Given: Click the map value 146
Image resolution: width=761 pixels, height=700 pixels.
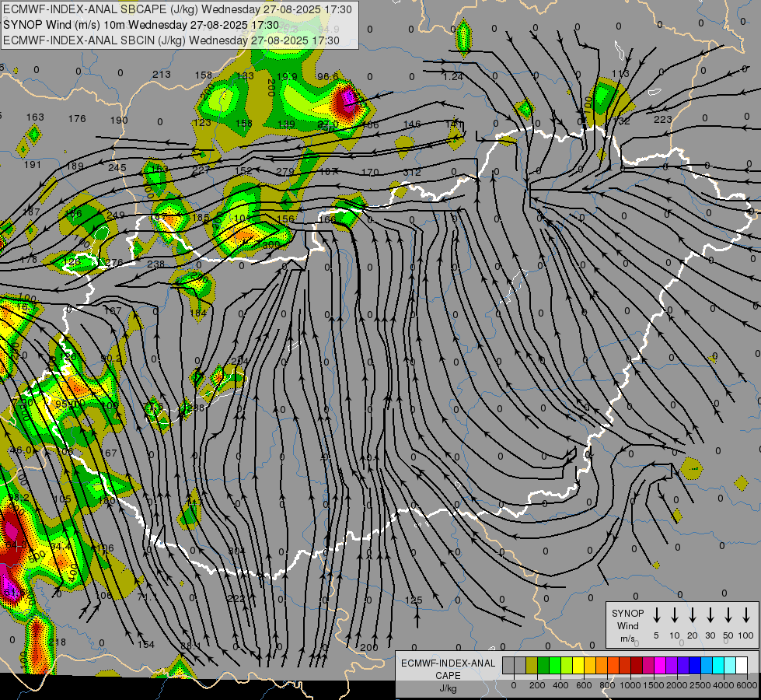Looking at the screenshot, I should coord(411,124).
